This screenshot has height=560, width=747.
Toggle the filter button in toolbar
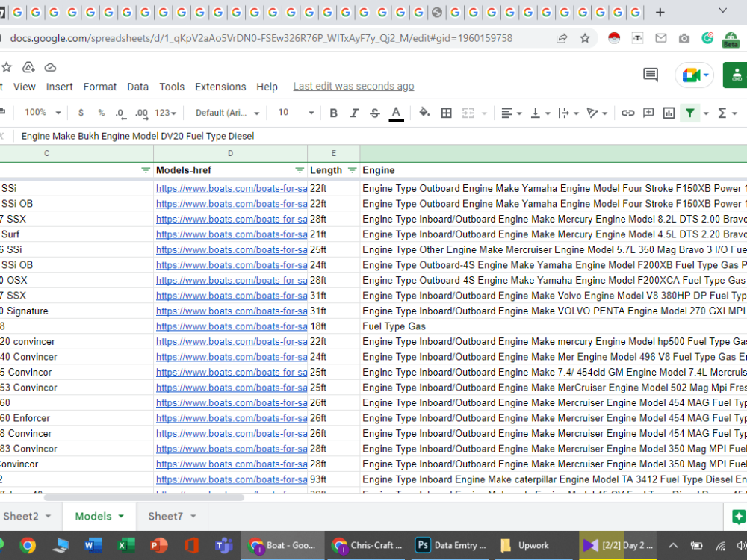689,113
